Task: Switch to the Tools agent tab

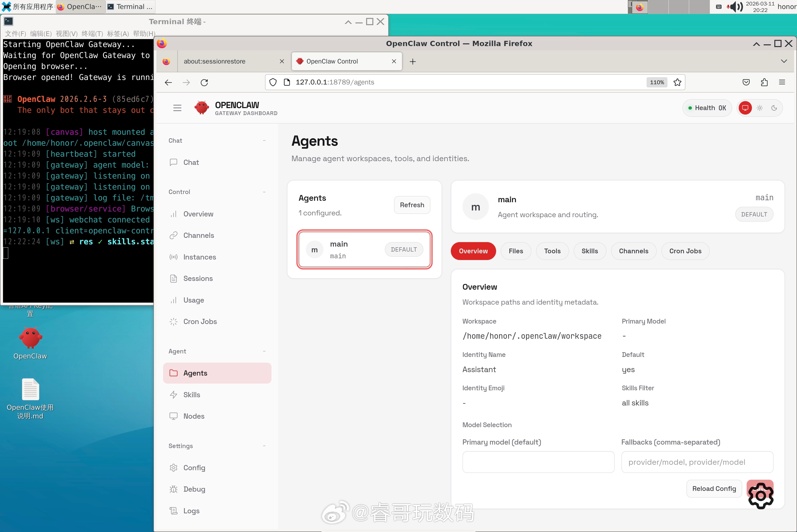Action: coord(552,251)
